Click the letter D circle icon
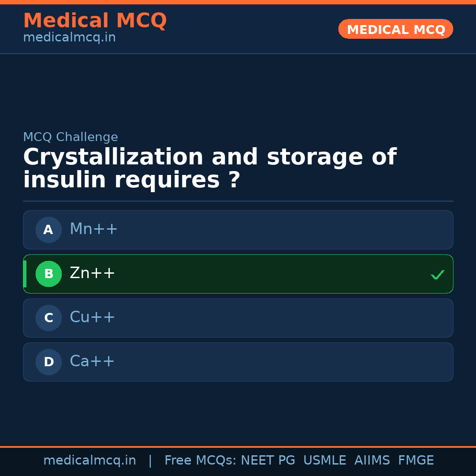The image size is (476, 476). tap(48, 362)
